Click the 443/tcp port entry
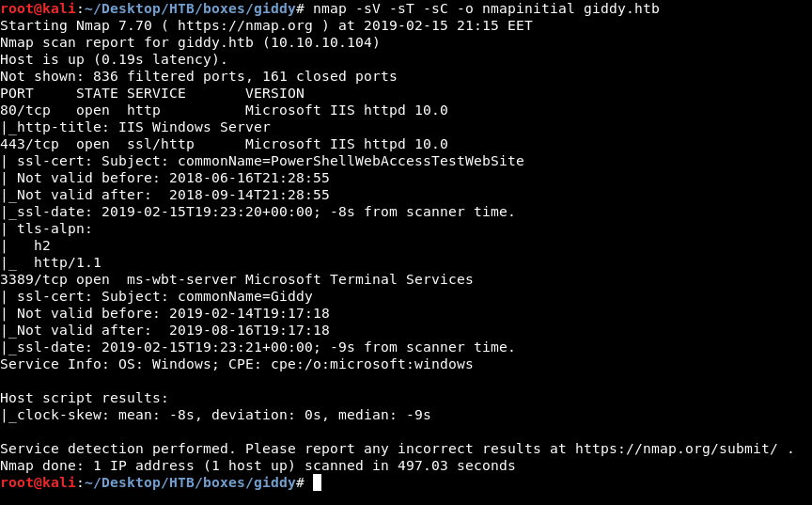The image size is (812, 505). pos(29,144)
